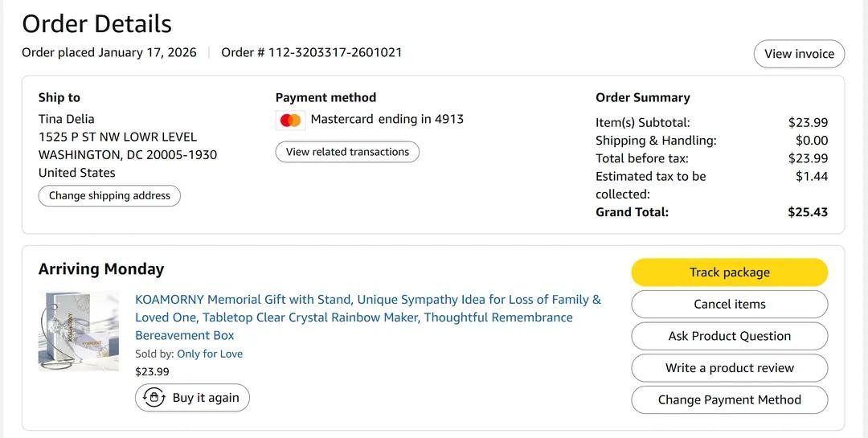Screen dimensions: 868x438
Task: Open the KOAMORNY Memorial Gift product link
Action: click(367, 317)
